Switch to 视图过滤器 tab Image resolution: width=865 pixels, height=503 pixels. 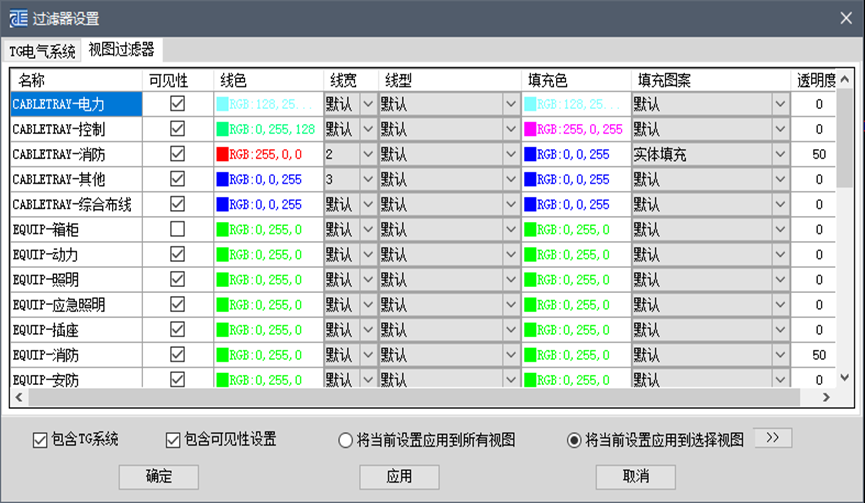click(x=121, y=50)
